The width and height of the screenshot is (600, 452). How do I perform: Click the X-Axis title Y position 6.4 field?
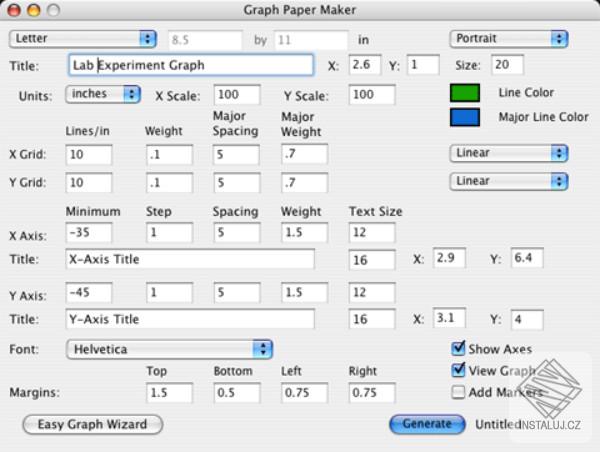(527, 258)
